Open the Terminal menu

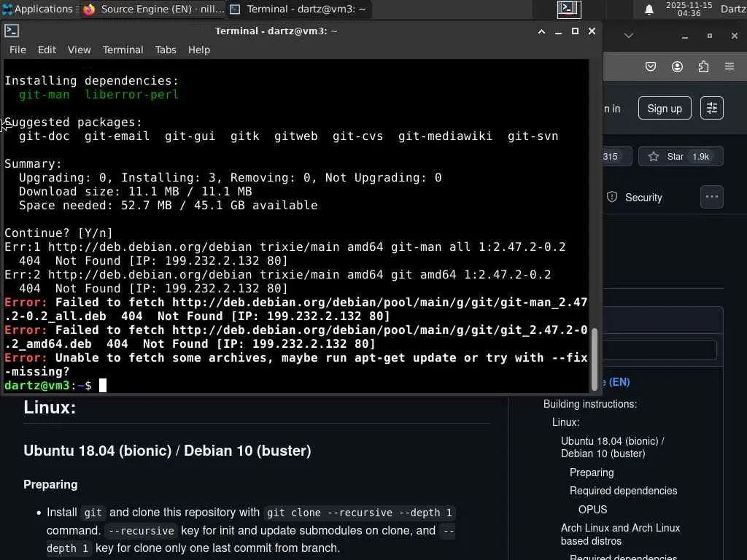pos(123,50)
